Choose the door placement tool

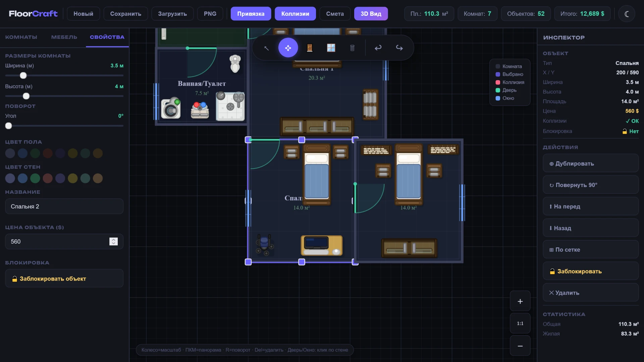pyautogui.click(x=310, y=48)
